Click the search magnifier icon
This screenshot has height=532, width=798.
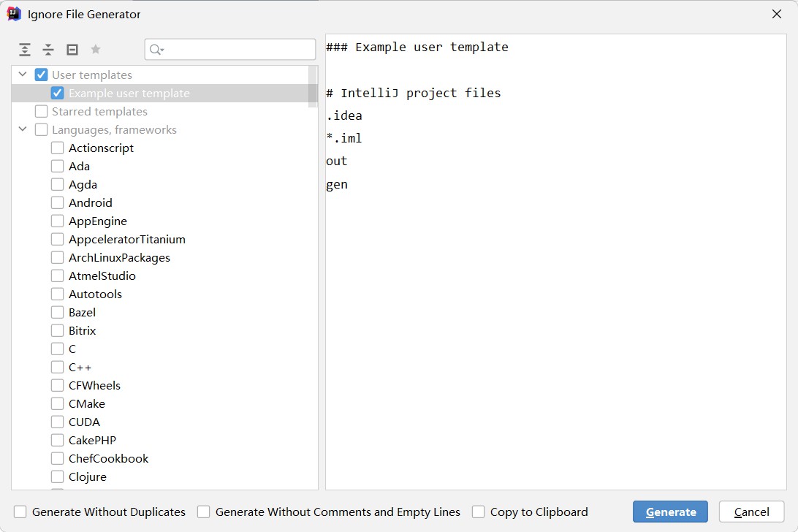[156, 50]
